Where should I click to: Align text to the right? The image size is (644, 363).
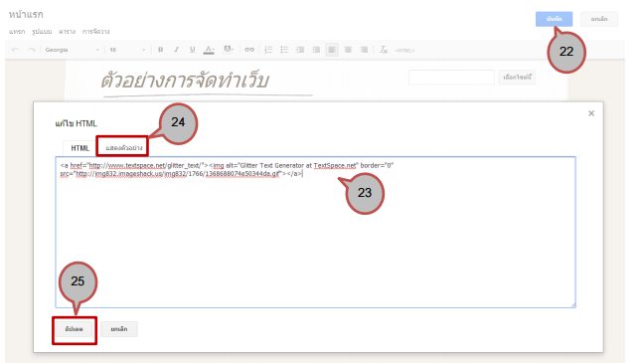(x=364, y=50)
